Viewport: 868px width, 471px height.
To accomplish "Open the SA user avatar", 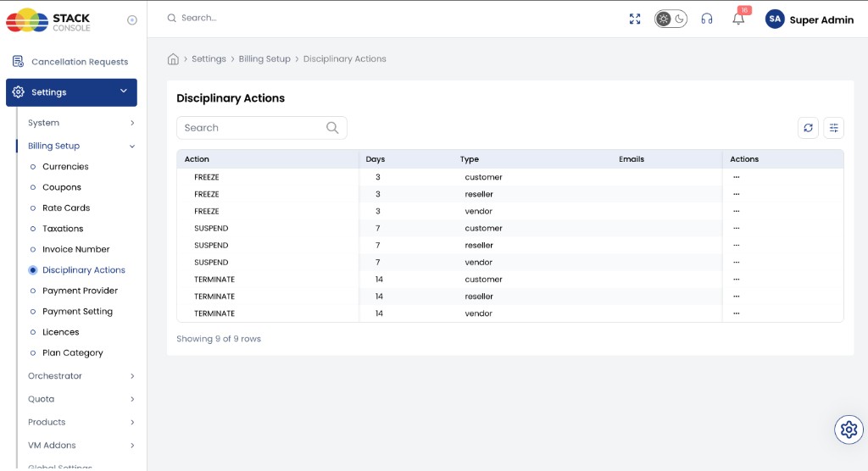I will (775, 19).
